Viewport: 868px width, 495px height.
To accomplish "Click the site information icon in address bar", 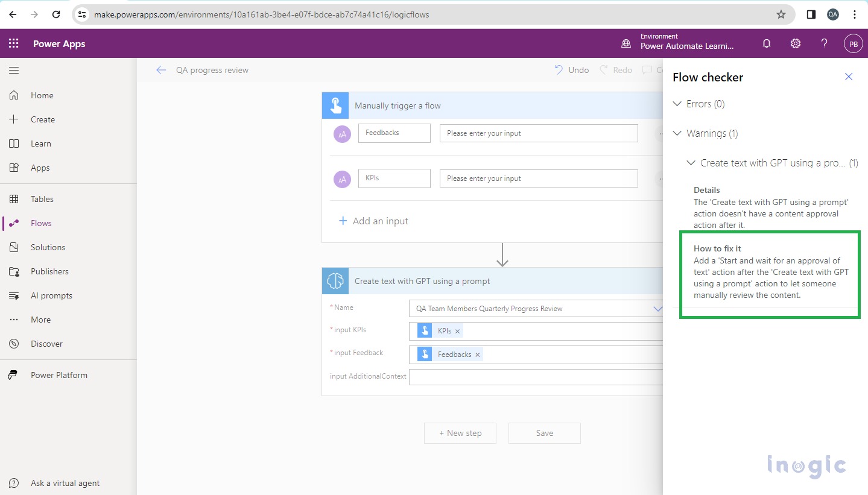I will point(82,14).
